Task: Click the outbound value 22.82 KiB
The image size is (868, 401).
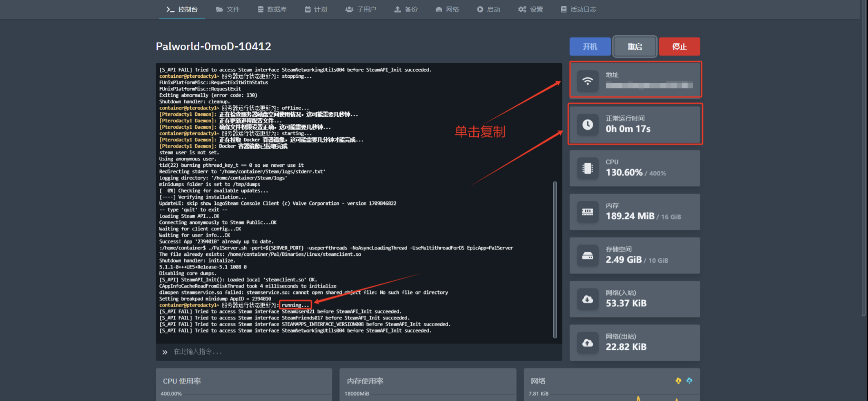Action: point(626,347)
